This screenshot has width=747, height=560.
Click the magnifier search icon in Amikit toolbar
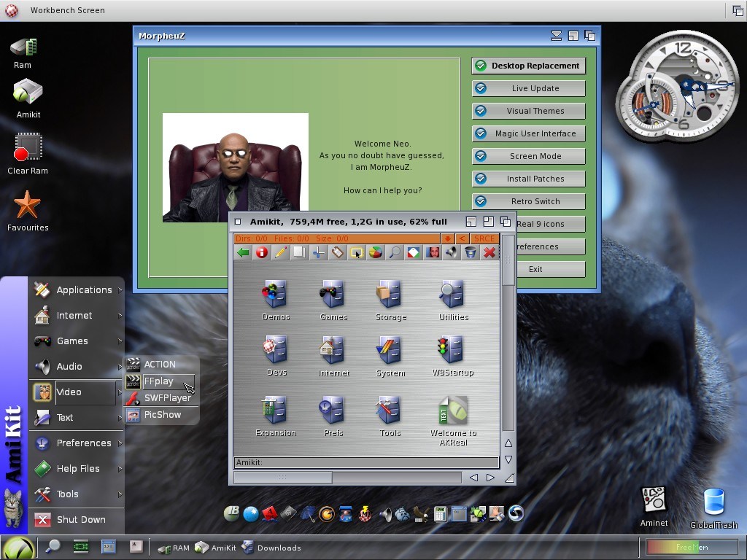click(395, 253)
